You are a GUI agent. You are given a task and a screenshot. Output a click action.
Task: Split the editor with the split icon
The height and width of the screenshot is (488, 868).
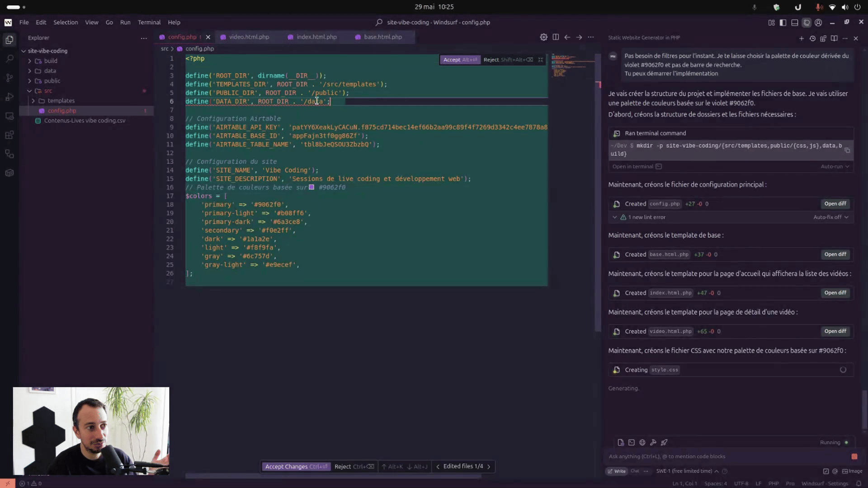click(556, 37)
